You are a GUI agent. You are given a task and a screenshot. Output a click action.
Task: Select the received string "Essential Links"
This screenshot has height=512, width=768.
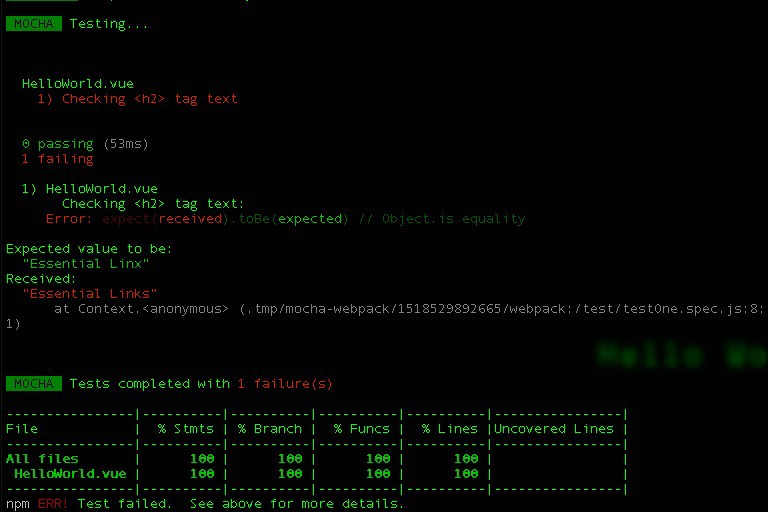pos(90,294)
